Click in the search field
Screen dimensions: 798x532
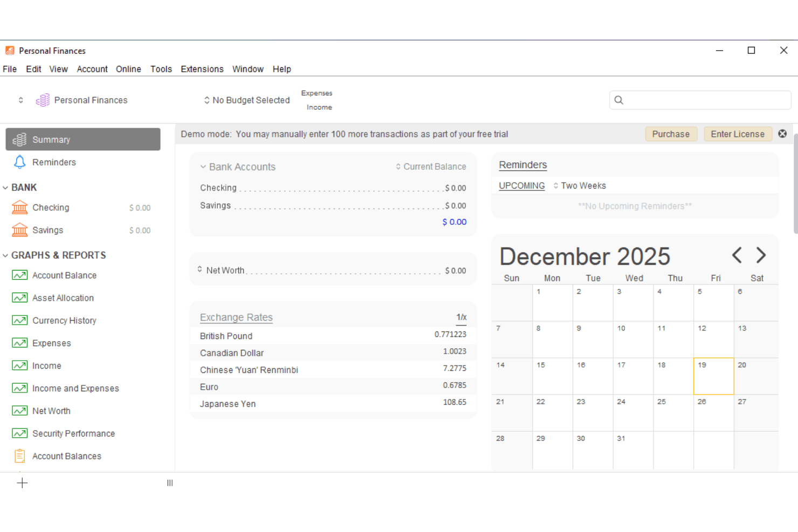point(700,100)
